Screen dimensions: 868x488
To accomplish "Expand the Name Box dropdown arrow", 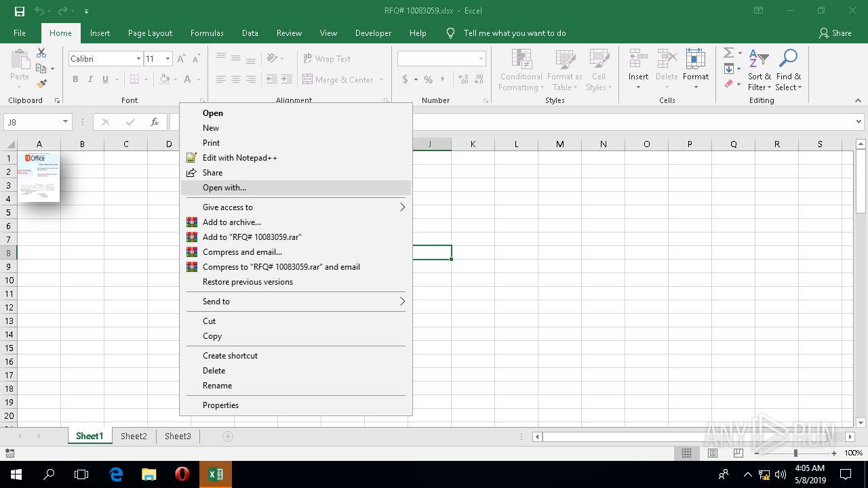I will pyautogui.click(x=65, y=122).
